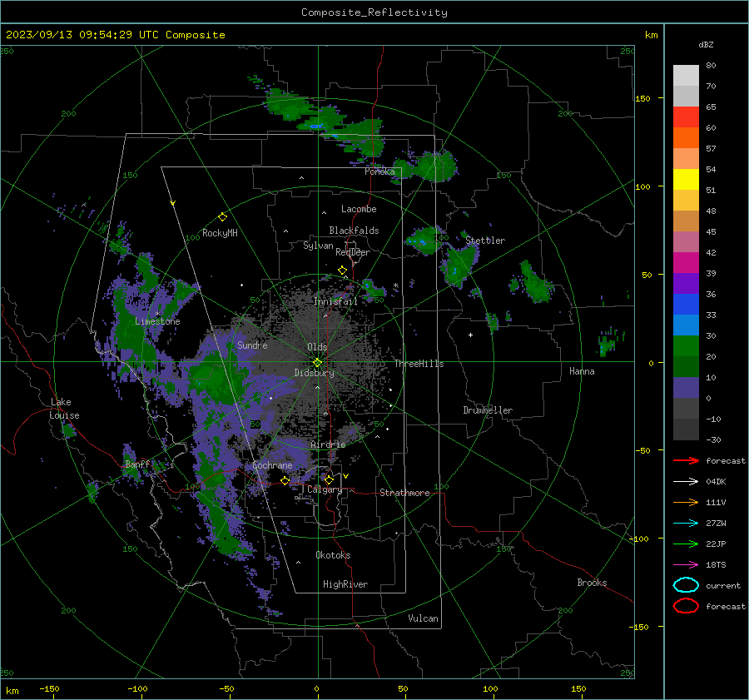The width and height of the screenshot is (749, 700).
Task: Click yellow diamond marker south of Cochrane
Action: pyautogui.click(x=285, y=481)
